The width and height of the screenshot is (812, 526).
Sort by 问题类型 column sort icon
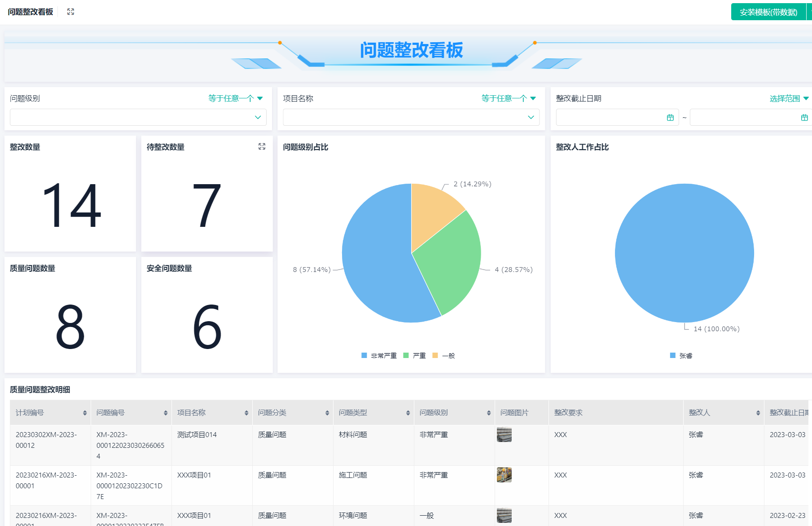click(x=408, y=413)
